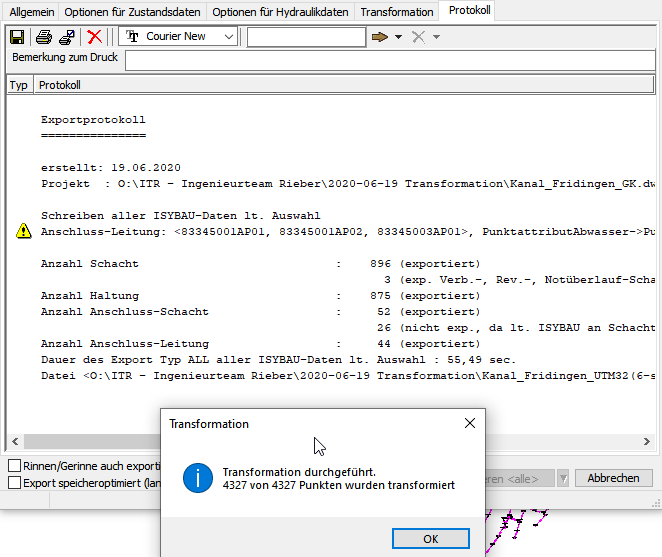Enable the Export speicheroptimiert checkbox
The height and width of the screenshot is (557, 662).
point(15,483)
